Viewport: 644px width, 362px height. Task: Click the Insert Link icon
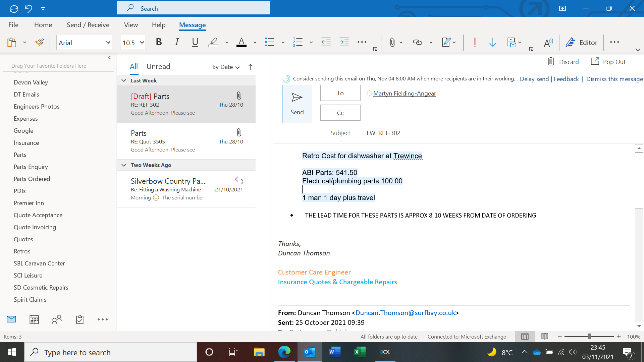click(x=417, y=43)
